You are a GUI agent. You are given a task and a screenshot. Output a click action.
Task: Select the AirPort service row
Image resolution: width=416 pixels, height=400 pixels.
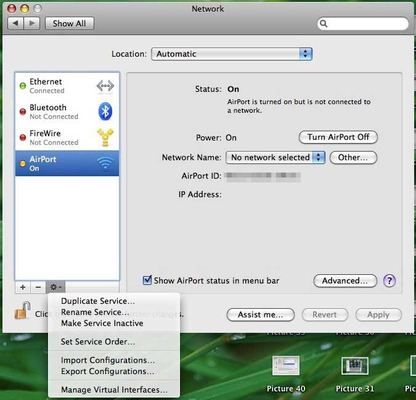pyautogui.click(x=67, y=163)
